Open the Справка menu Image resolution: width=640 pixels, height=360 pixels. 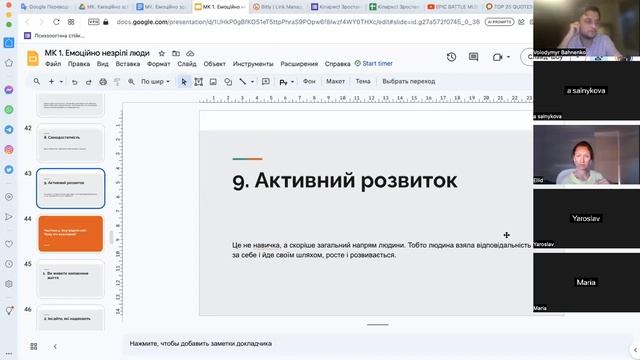coord(338,64)
